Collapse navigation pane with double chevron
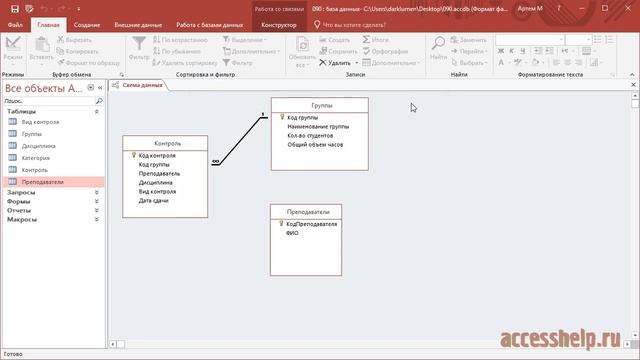This screenshot has width=640, height=360. pos(100,88)
